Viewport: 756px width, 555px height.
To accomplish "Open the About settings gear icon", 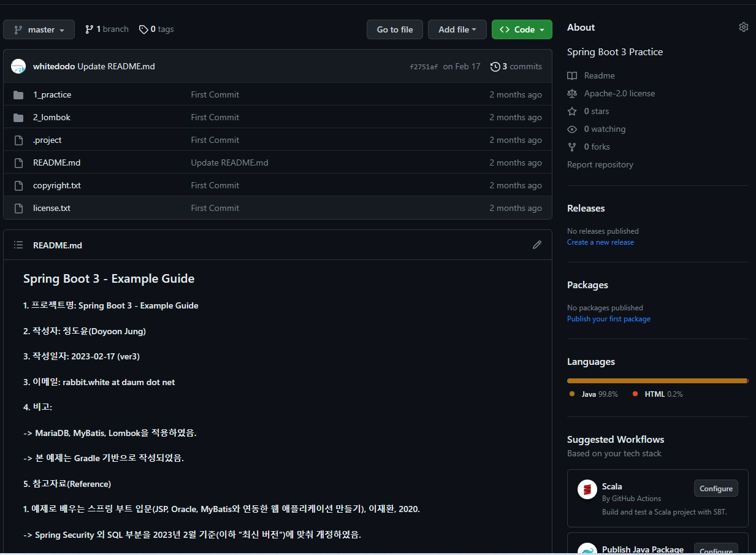I will [744, 27].
